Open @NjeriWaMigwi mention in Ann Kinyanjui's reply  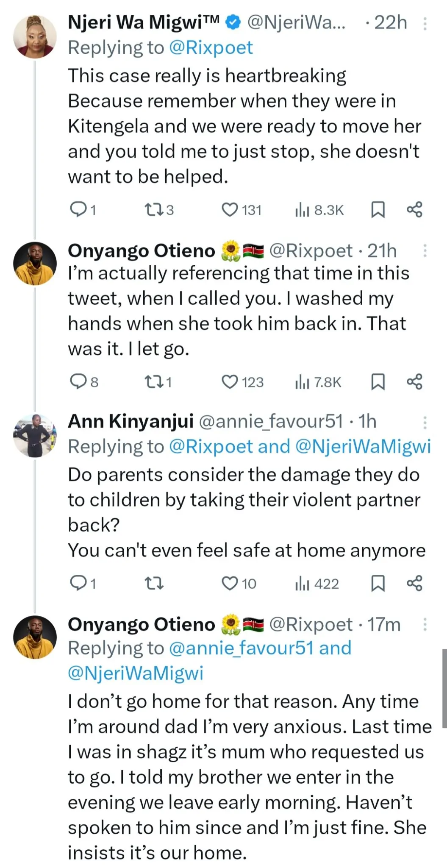[363, 447]
